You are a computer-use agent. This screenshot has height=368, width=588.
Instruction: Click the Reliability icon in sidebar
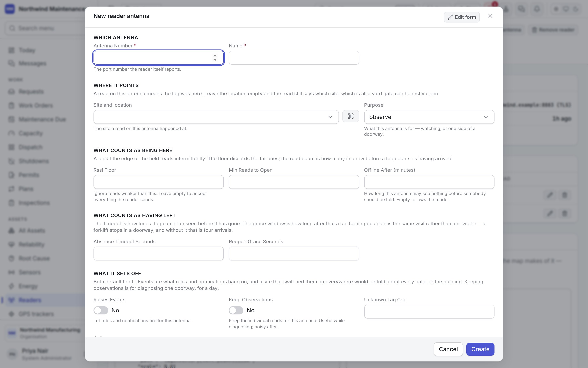(11, 244)
